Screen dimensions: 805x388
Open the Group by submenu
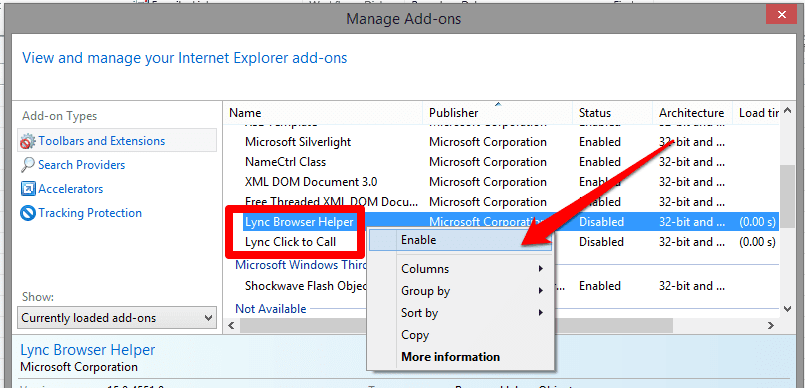click(461, 291)
